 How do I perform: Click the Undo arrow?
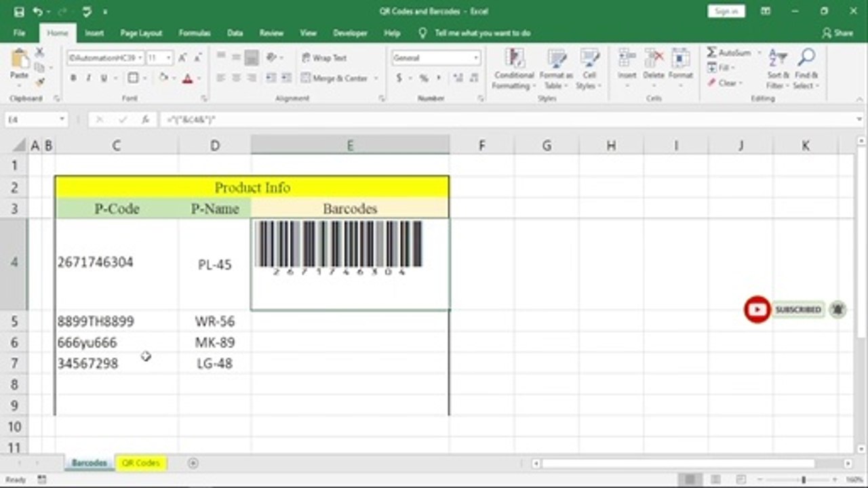coord(37,12)
